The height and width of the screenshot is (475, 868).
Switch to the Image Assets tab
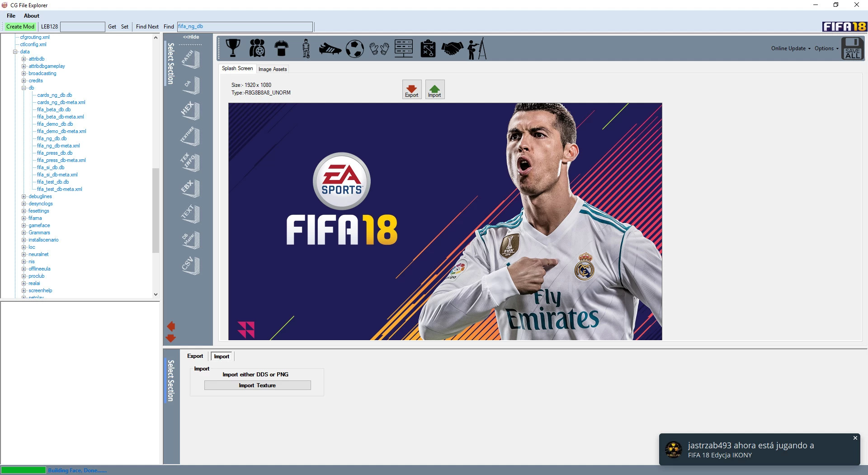273,69
